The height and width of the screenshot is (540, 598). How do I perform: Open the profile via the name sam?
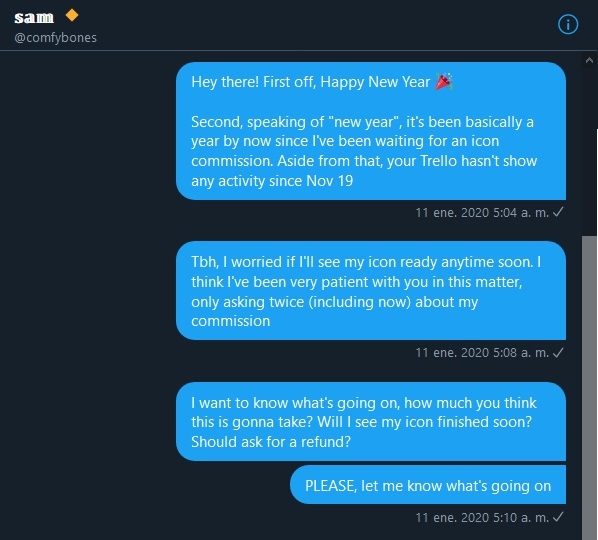[34, 18]
